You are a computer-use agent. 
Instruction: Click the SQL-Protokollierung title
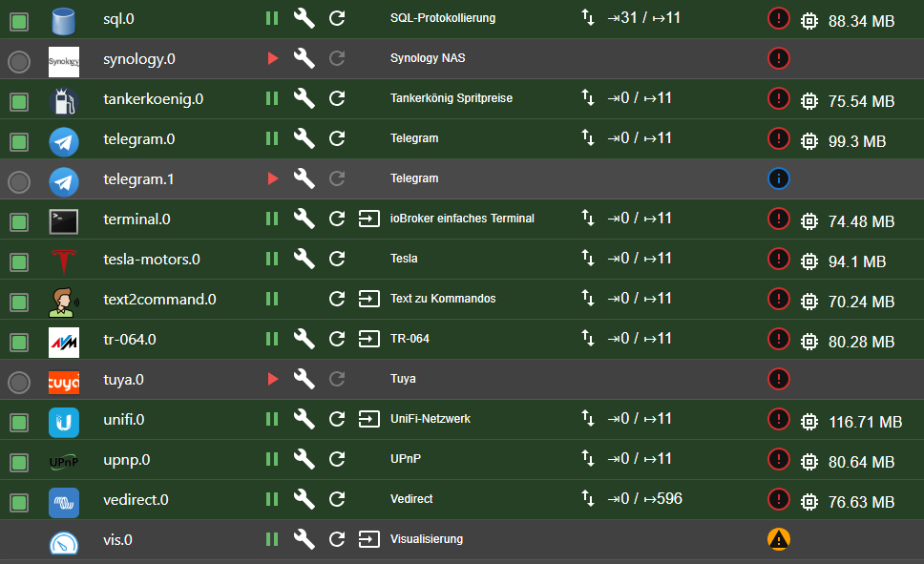(x=443, y=18)
